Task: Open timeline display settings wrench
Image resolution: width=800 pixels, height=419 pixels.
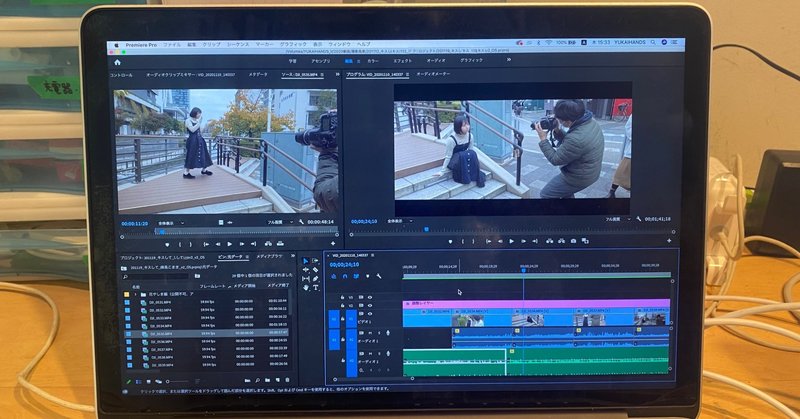Action: pos(379,276)
